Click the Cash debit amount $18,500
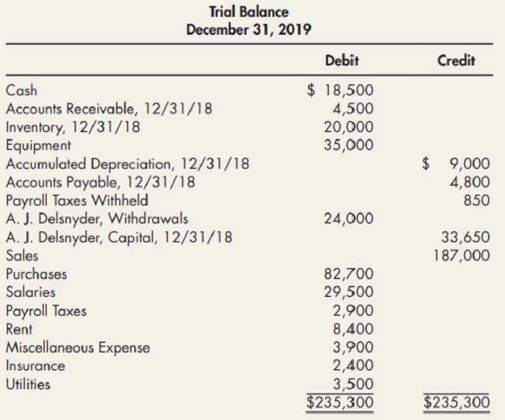Screen dimensions: 505x420 tap(340, 90)
